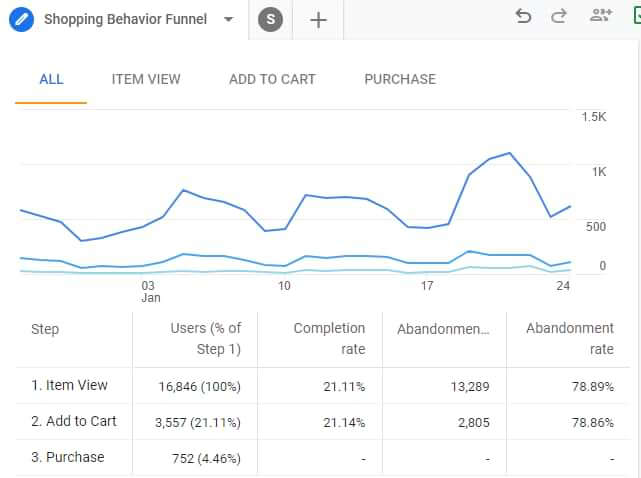This screenshot has height=478, width=641.
Task: Select the Shopping Behavior Funnel tab title
Action: (x=125, y=20)
